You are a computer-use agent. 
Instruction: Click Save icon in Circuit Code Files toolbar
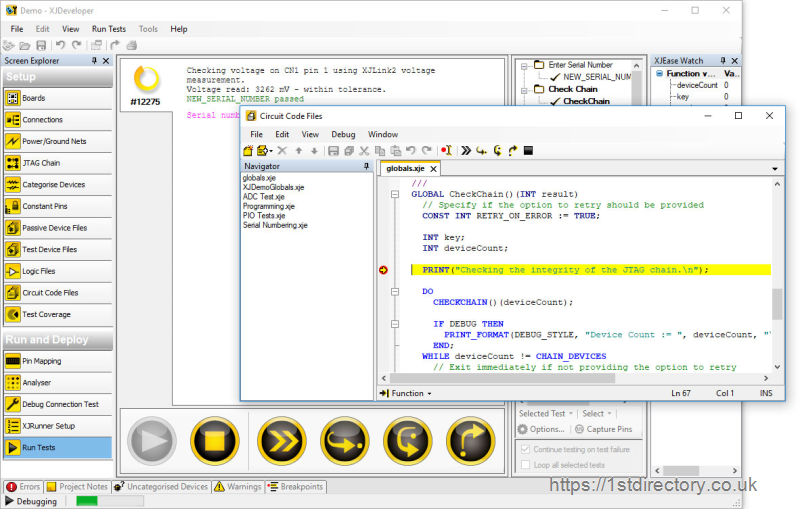point(333,150)
